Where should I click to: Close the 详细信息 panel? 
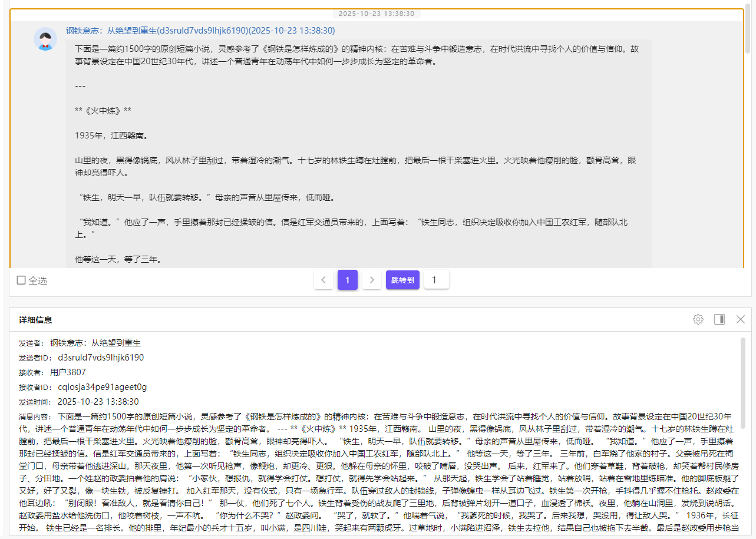coord(741,319)
